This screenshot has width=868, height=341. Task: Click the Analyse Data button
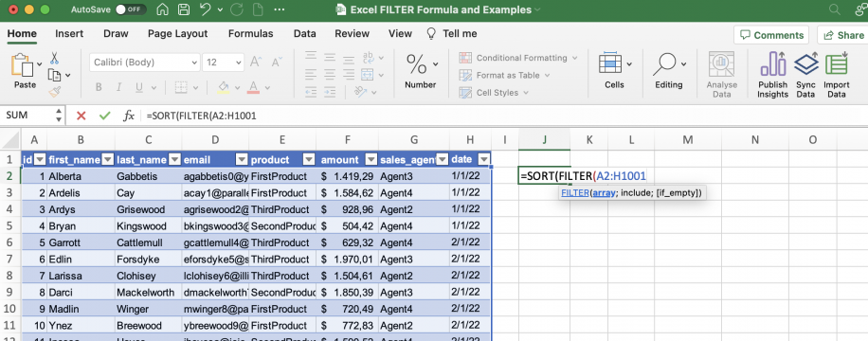click(x=721, y=75)
